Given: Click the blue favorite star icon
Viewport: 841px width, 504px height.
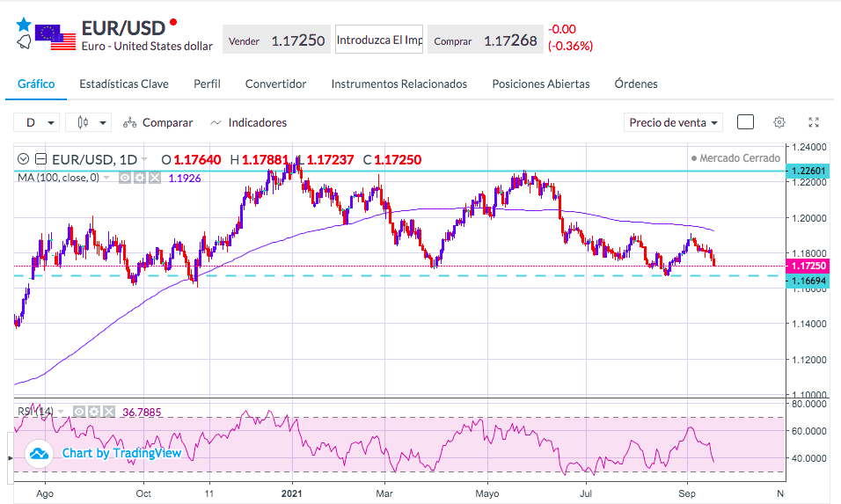Looking at the screenshot, I should coord(24,24).
